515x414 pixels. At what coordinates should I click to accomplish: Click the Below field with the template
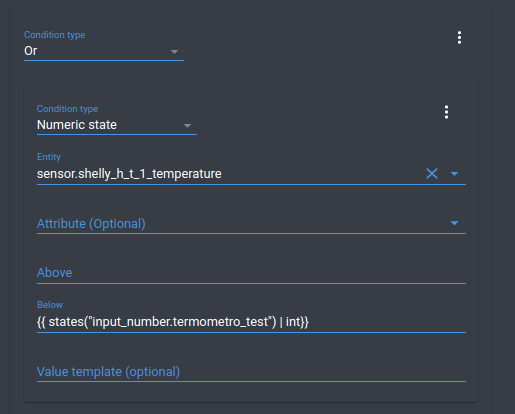251,317
